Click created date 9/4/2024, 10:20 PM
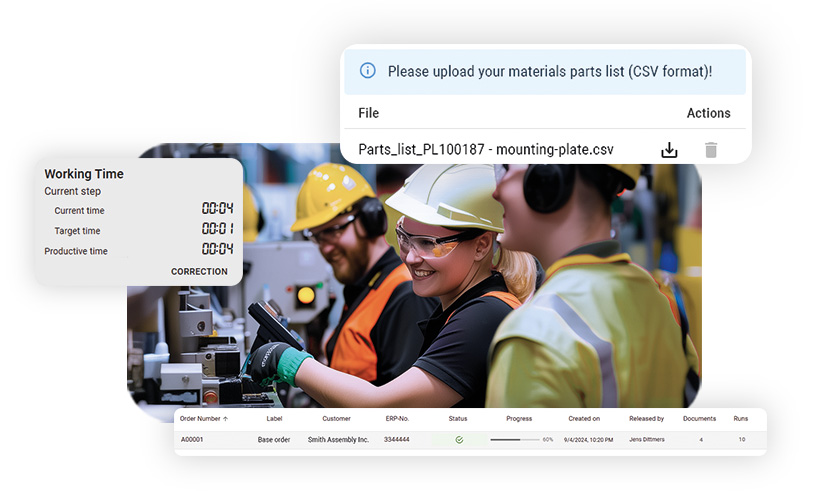 click(x=589, y=440)
